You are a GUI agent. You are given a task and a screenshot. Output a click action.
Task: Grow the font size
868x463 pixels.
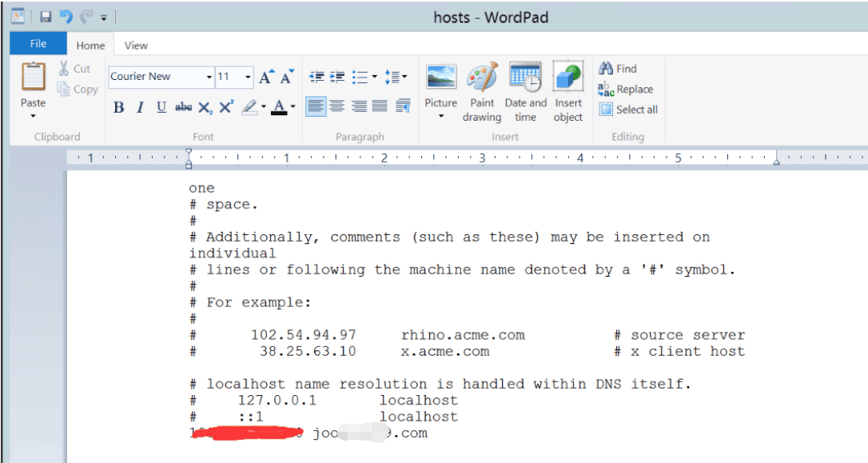pyautogui.click(x=267, y=77)
